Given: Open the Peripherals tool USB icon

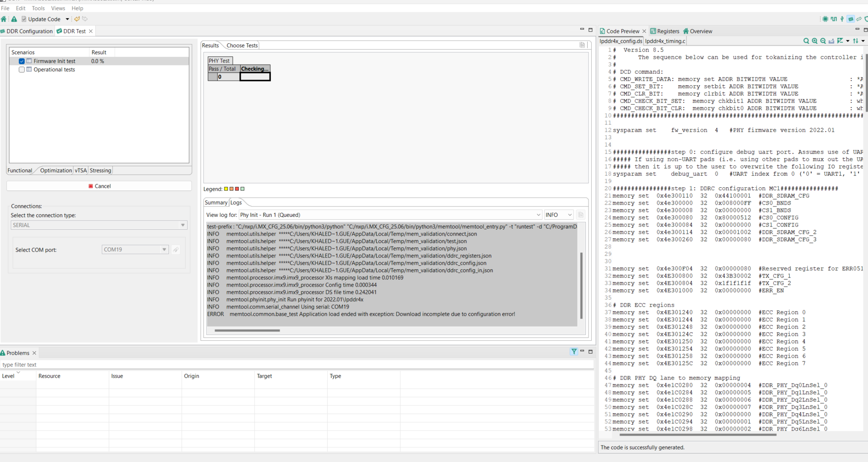Looking at the screenshot, I should click(842, 19).
